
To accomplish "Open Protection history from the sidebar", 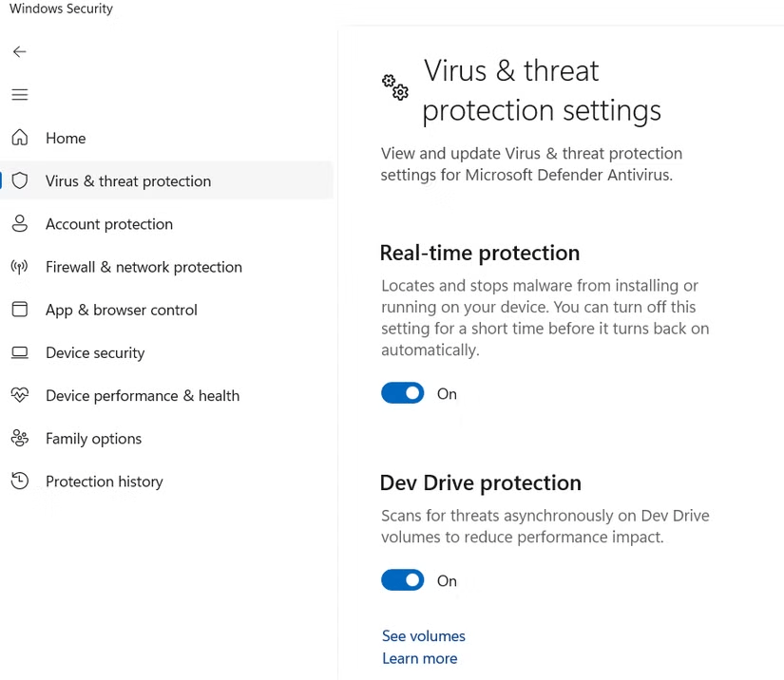I will point(105,482).
